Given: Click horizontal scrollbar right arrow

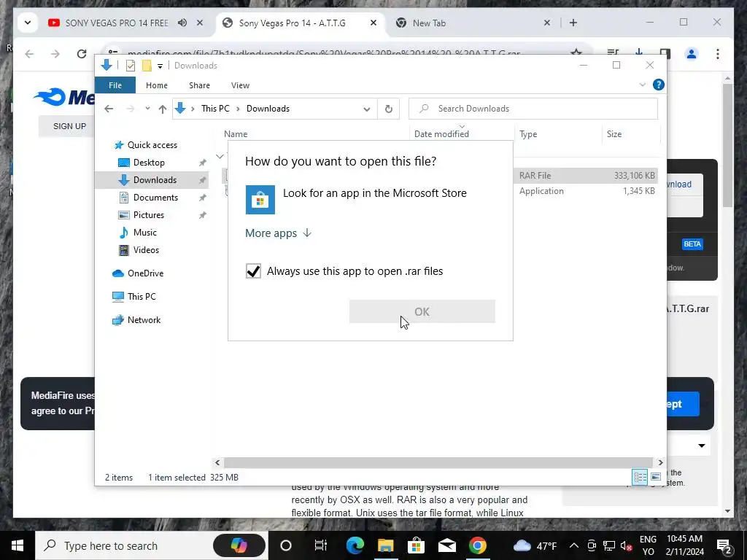Looking at the screenshot, I should [x=660, y=462].
